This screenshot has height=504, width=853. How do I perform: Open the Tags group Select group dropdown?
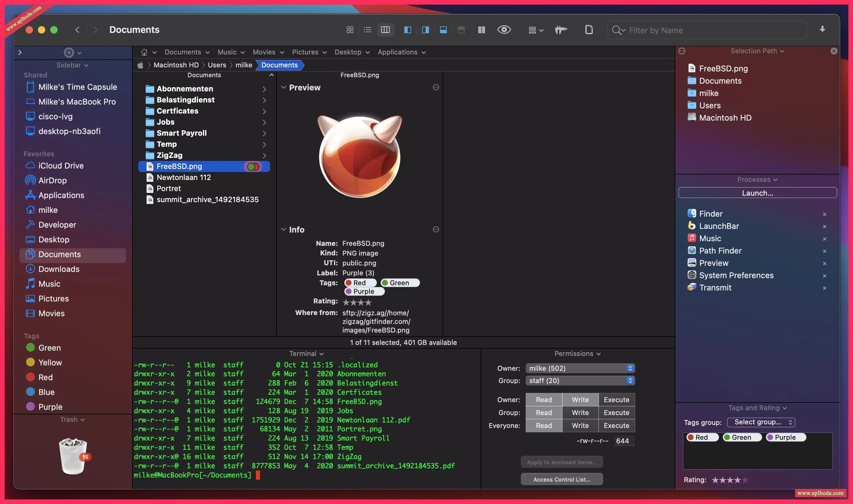pos(761,422)
